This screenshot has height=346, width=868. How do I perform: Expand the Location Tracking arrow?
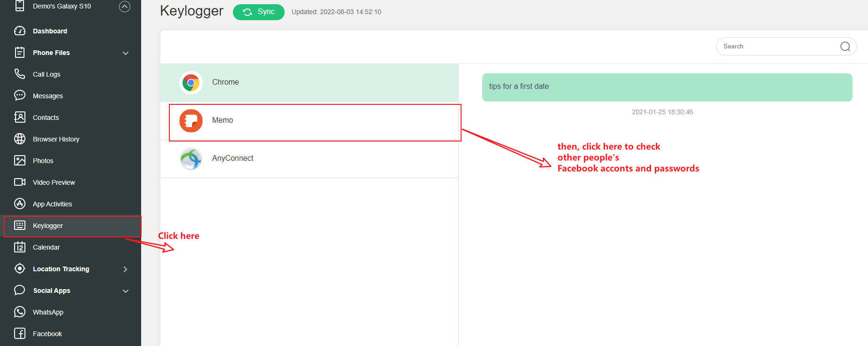tap(125, 269)
